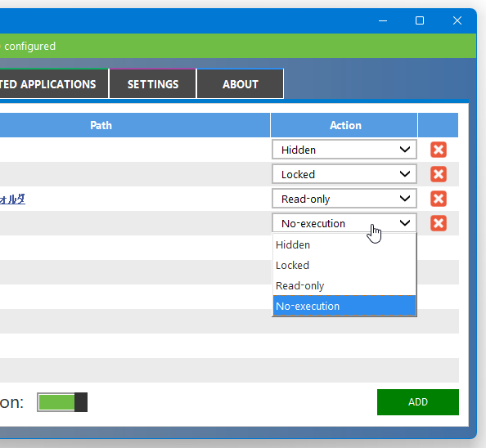Select the highlighted No-execution option
The image size is (486, 448).
pyautogui.click(x=344, y=306)
